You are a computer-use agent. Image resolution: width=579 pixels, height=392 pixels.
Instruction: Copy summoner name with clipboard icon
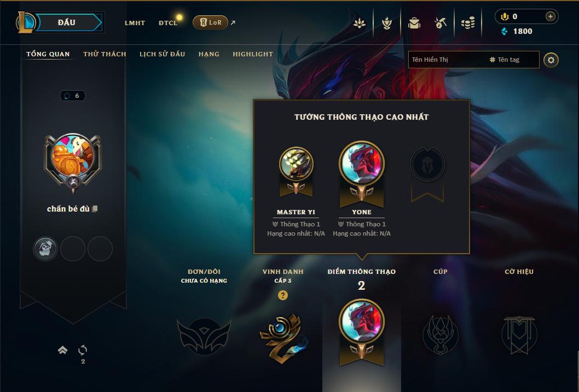click(x=95, y=209)
